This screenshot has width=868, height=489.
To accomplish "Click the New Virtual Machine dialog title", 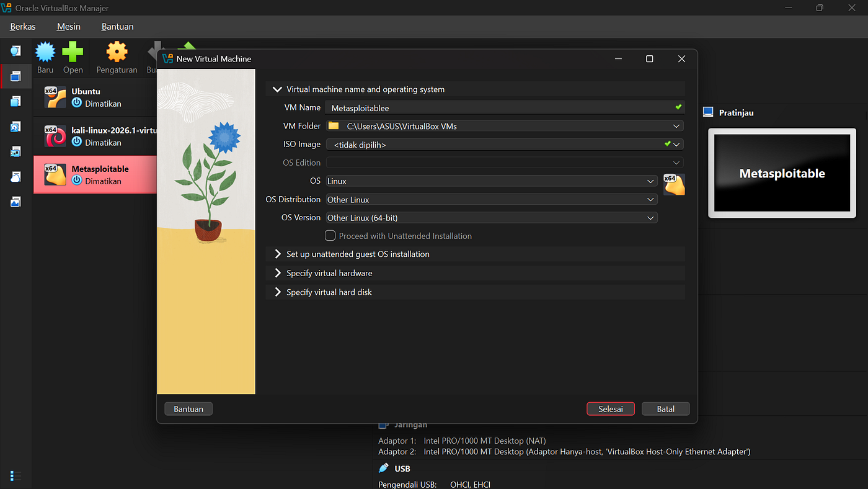I will pos(214,59).
